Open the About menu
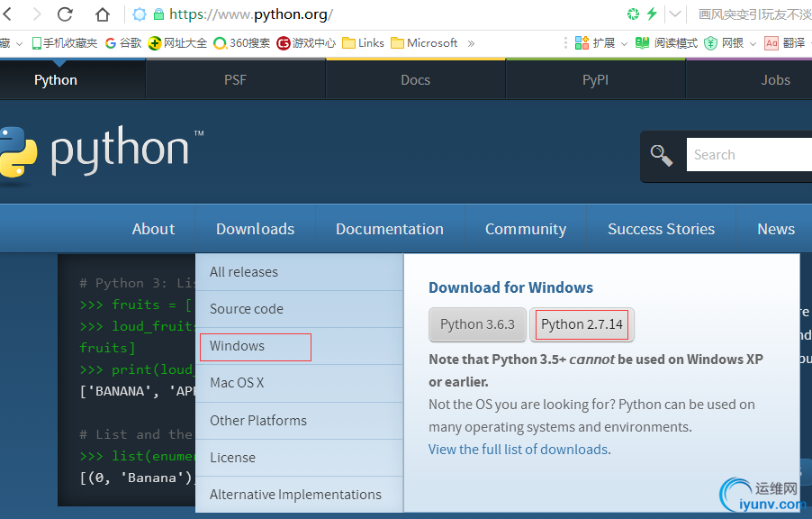Screen dimensions: 812x519 point(153,229)
